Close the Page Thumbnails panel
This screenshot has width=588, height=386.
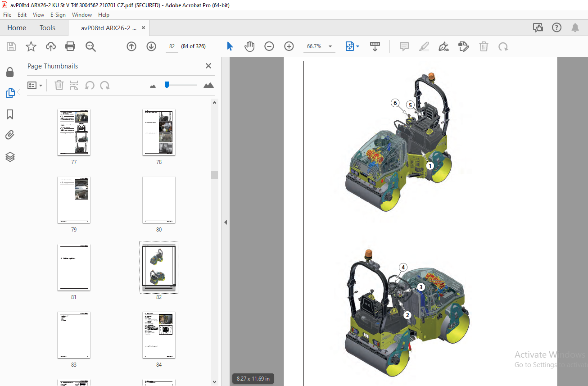(x=208, y=66)
